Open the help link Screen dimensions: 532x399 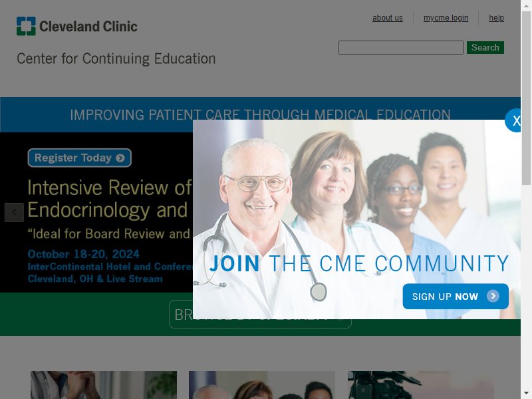coord(496,18)
